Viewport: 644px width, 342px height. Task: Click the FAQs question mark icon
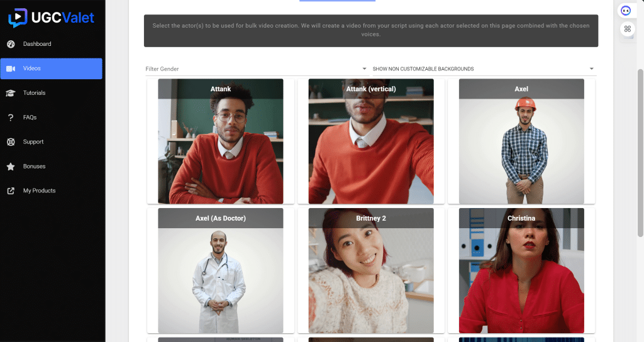click(x=11, y=118)
